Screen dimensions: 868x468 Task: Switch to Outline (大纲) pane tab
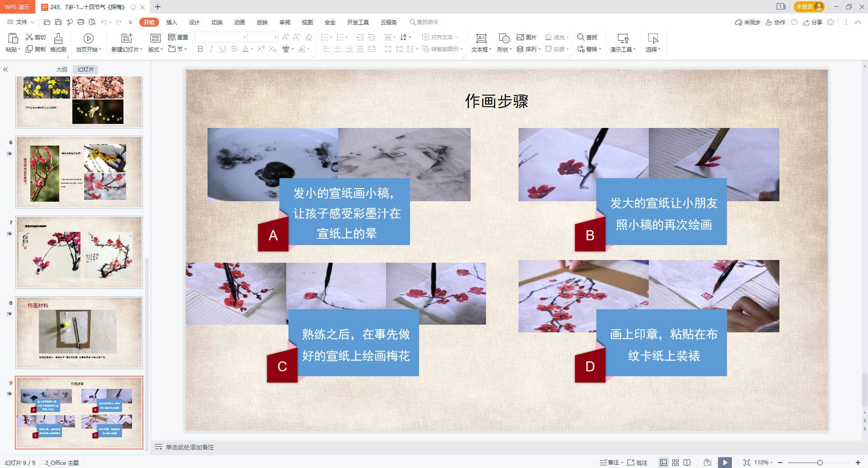tap(62, 69)
